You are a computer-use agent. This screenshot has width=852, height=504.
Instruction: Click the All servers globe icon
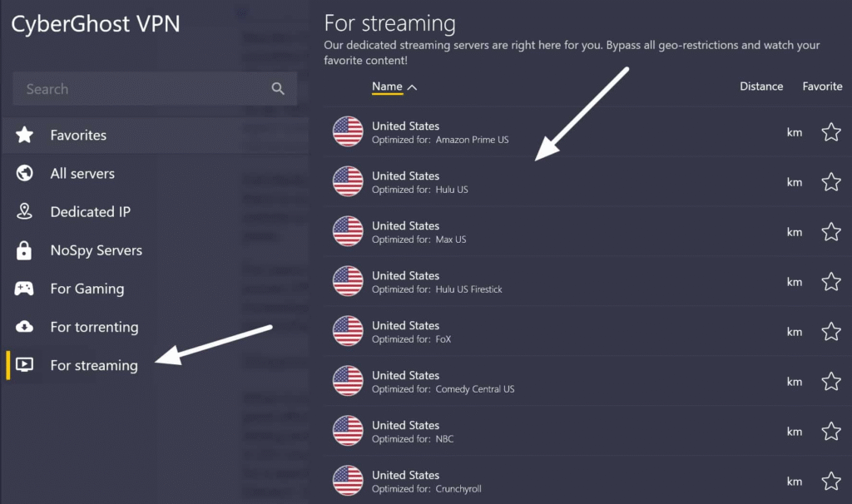click(25, 173)
